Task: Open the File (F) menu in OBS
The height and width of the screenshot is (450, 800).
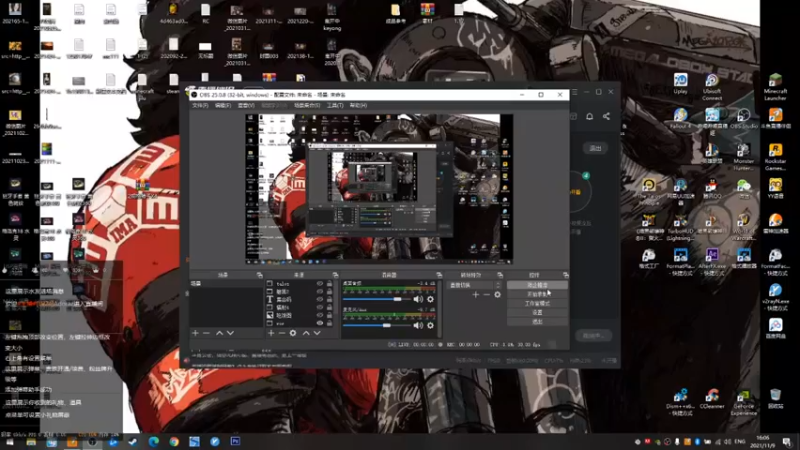Action: (x=200, y=106)
